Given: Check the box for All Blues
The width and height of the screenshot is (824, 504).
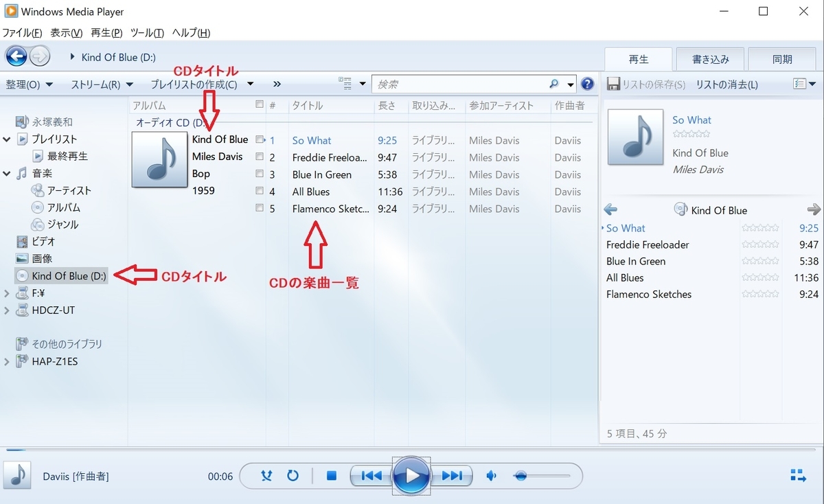Looking at the screenshot, I should pyautogui.click(x=260, y=192).
